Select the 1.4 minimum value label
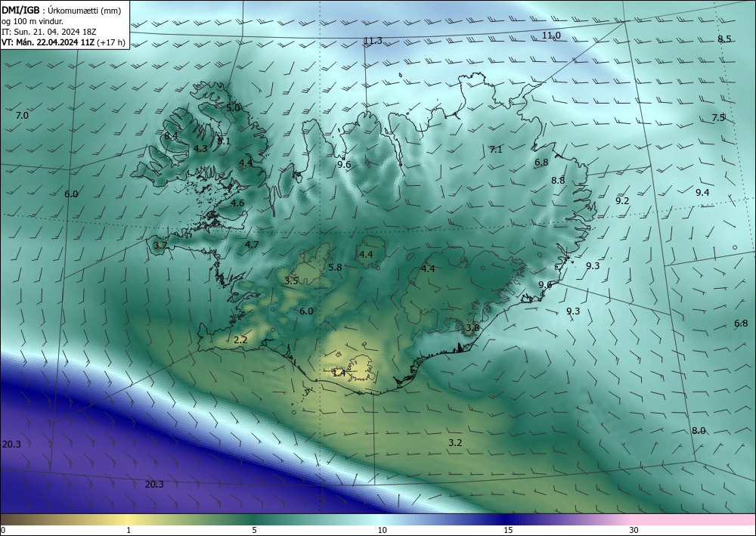Screen dimensions: 756x536 tap(339, 373)
